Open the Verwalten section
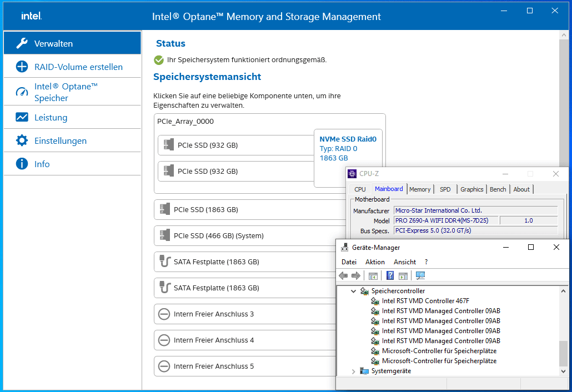Viewport: 572px width, 392px height. coord(72,43)
